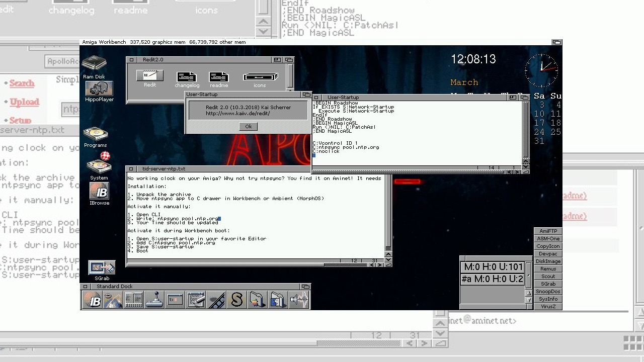Launch the text editor pencil icon in dock
This screenshot has height=362, width=644.
pyautogui.click(x=196, y=300)
